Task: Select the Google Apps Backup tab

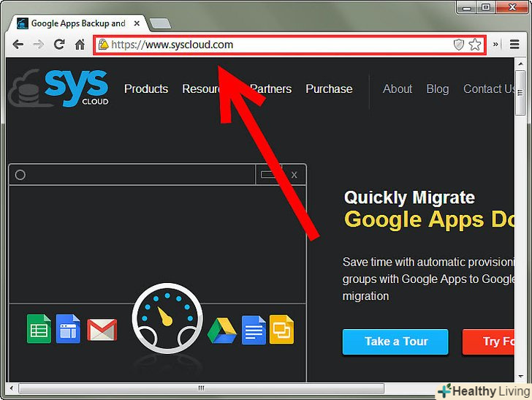Action: point(78,23)
